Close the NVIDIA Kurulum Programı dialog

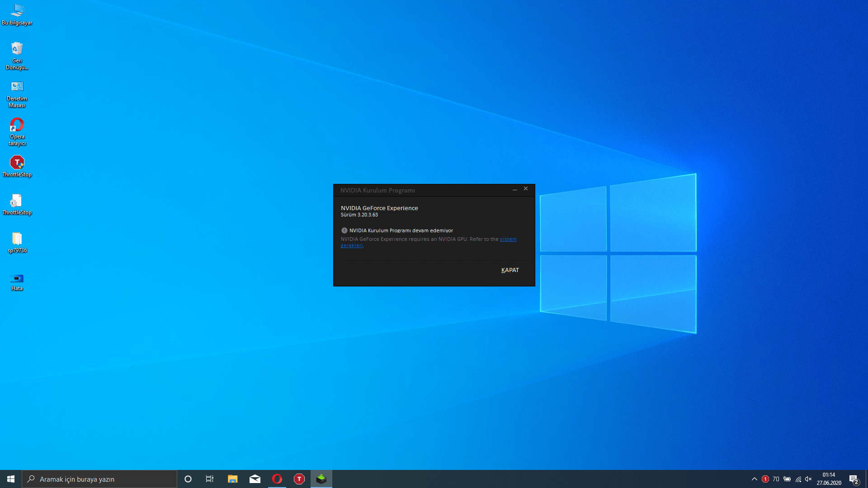[x=526, y=189]
